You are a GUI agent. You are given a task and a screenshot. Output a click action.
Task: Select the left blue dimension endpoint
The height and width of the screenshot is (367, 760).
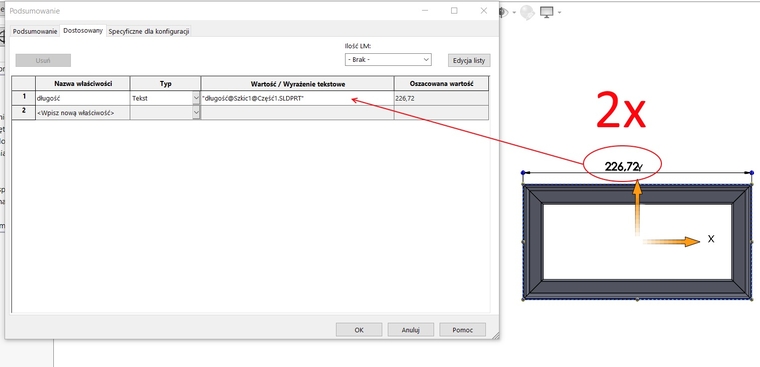(523, 173)
